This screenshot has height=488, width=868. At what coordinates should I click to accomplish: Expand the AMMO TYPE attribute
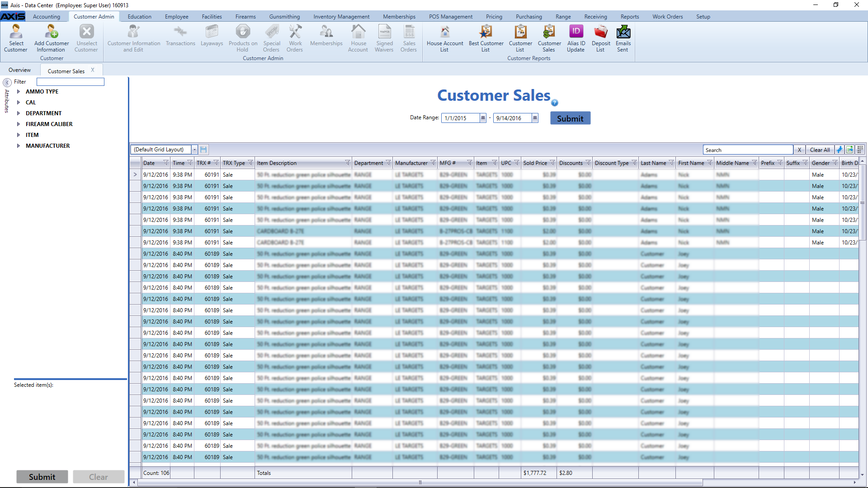coord(19,92)
